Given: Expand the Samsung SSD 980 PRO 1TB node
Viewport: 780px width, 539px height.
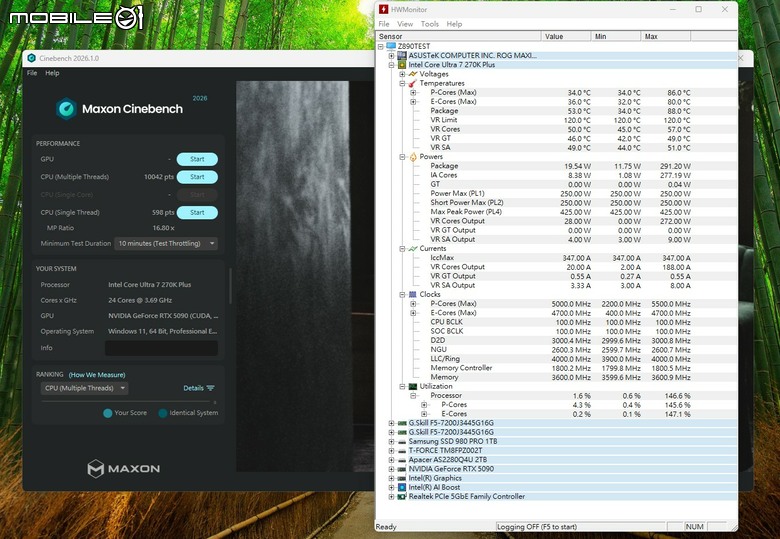Looking at the screenshot, I should click(x=391, y=442).
